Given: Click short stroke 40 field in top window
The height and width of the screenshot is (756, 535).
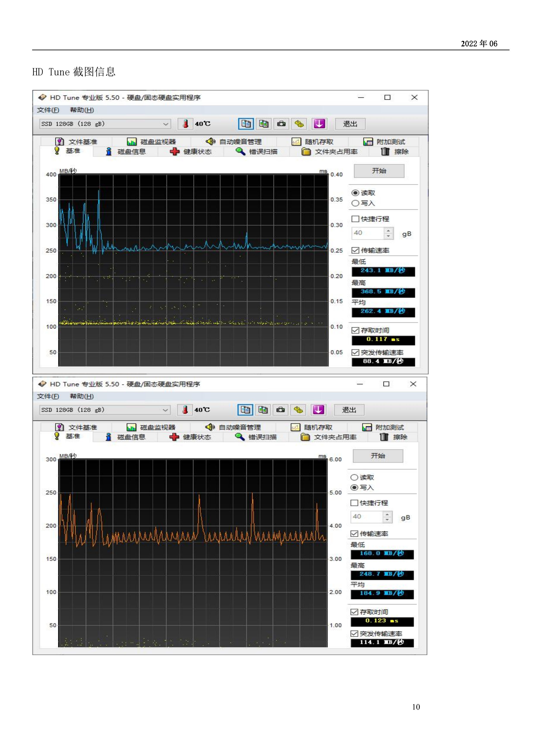Looking at the screenshot, I should pos(368,233).
